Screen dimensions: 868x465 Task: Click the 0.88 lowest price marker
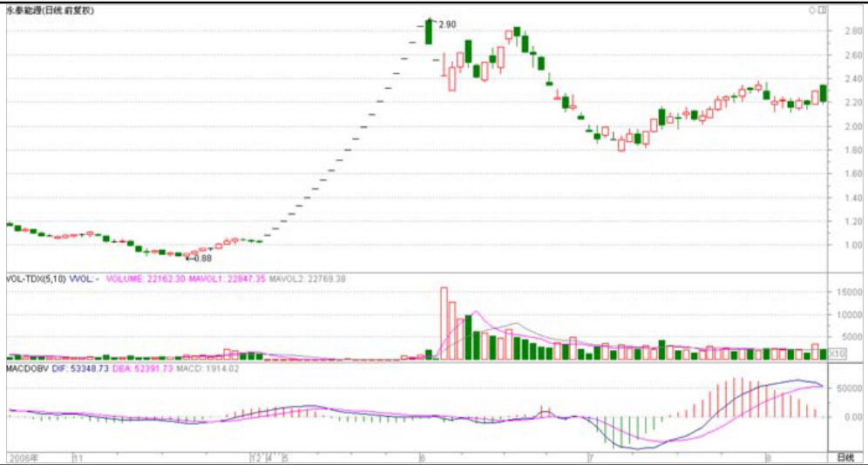pos(200,258)
